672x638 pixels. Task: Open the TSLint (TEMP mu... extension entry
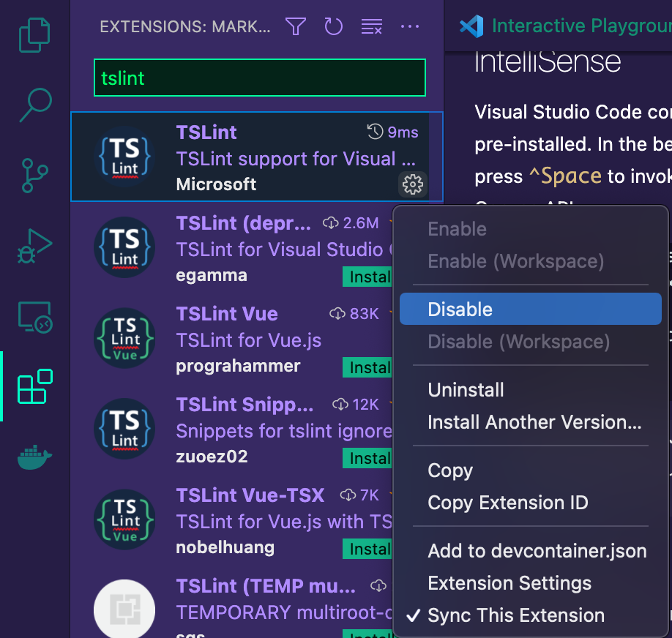(x=232, y=602)
